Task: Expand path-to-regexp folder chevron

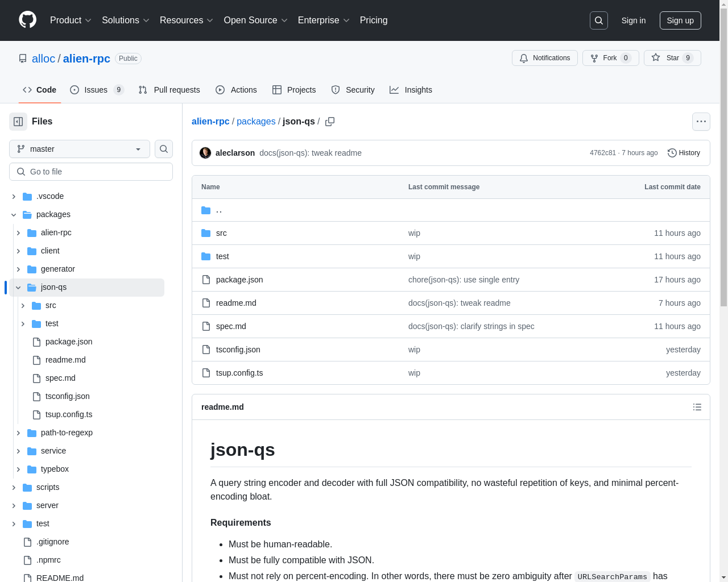Action: [x=18, y=433]
